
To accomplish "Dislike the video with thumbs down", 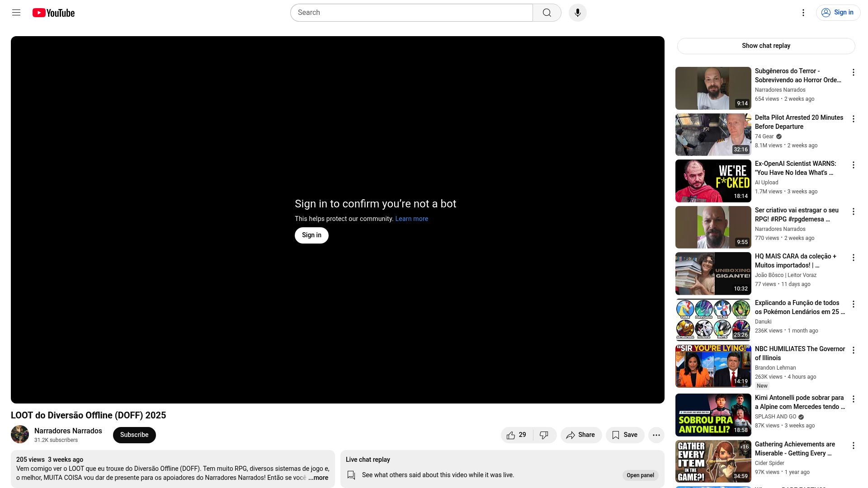I will [544, 435].
